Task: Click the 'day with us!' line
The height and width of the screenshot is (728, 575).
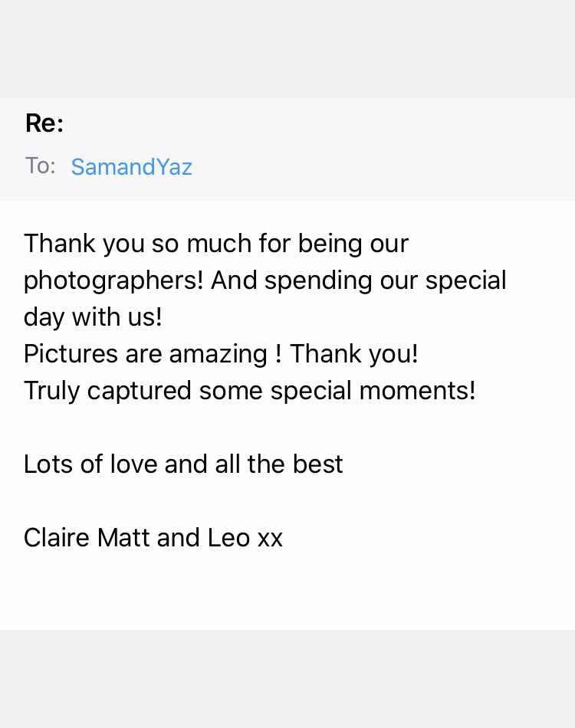Action: (x=93, y=317)
